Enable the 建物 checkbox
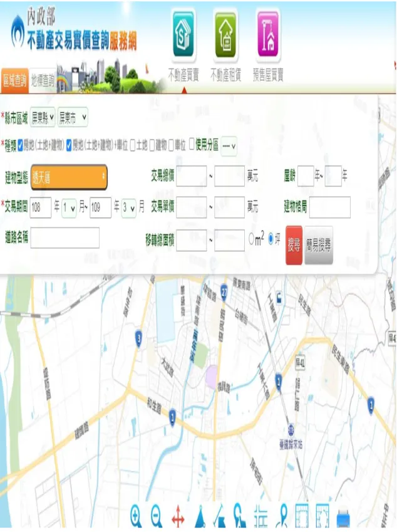397x532 pixels. pos(153,145)
